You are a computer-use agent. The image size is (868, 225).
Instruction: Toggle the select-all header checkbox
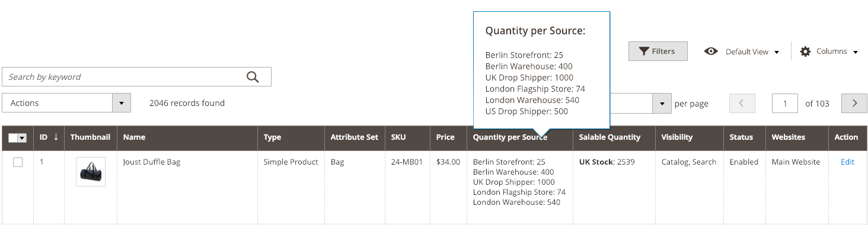point(13,137)
